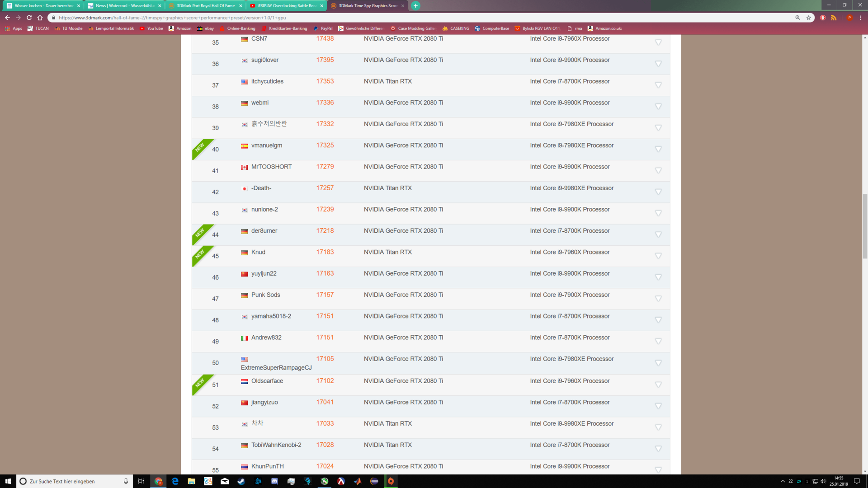Expand the result row for der8urner
Viewport: 868px width, 488px height.
[x=658, y=235]
